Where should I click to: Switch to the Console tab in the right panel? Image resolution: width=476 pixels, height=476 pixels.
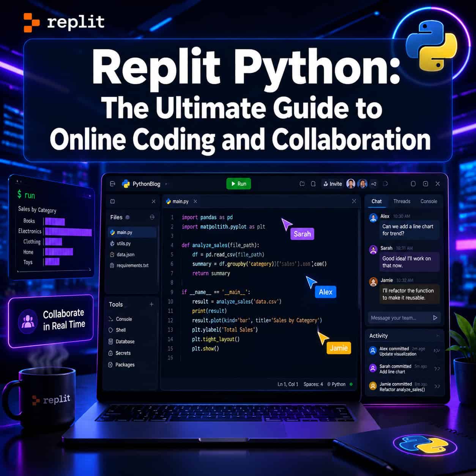click(429, 201)
